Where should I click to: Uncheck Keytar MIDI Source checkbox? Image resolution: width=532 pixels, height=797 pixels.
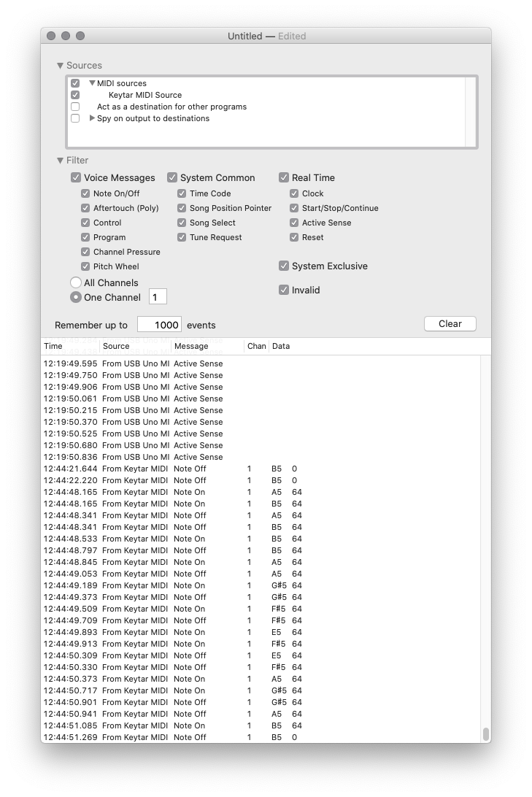click(75, 95)
